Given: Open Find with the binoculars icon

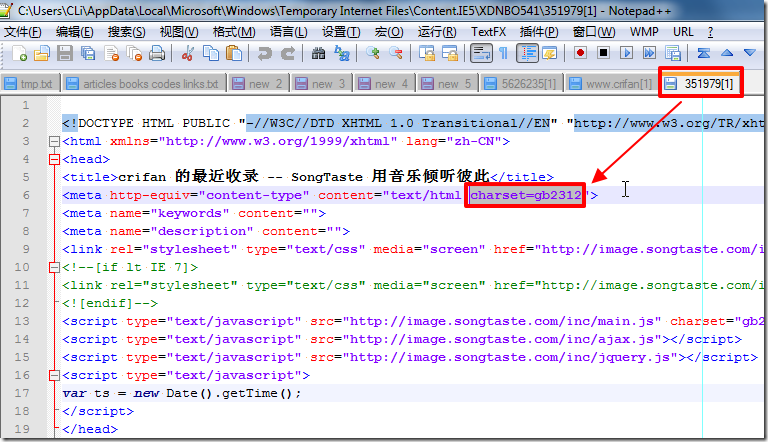Looking at the screenshot, I should 318,53.
